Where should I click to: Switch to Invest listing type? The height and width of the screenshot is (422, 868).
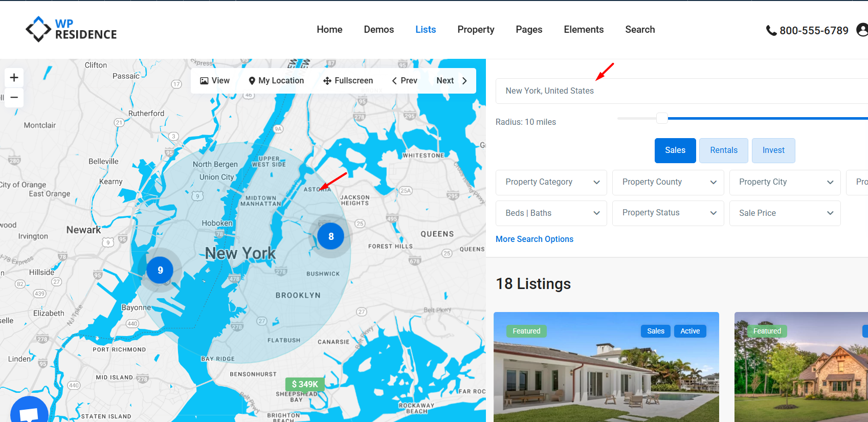click(x=773, y=150)
